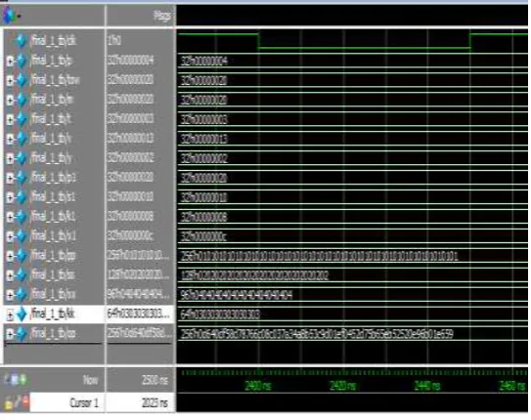
Task: Click diamond icon of 32'h00000004 signal row
Action: pyautogui.click(x=22, y=61)
